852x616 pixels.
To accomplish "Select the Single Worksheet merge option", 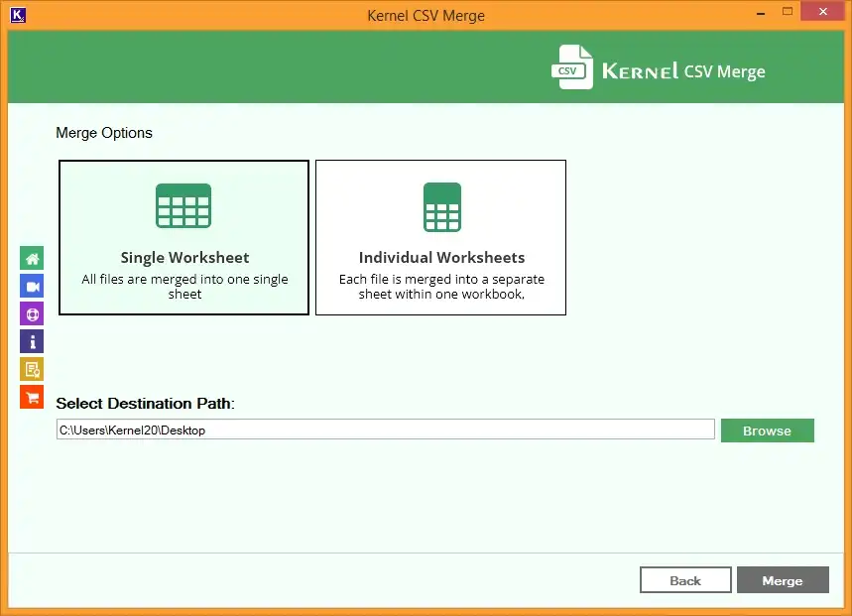I will coord(184,237).
